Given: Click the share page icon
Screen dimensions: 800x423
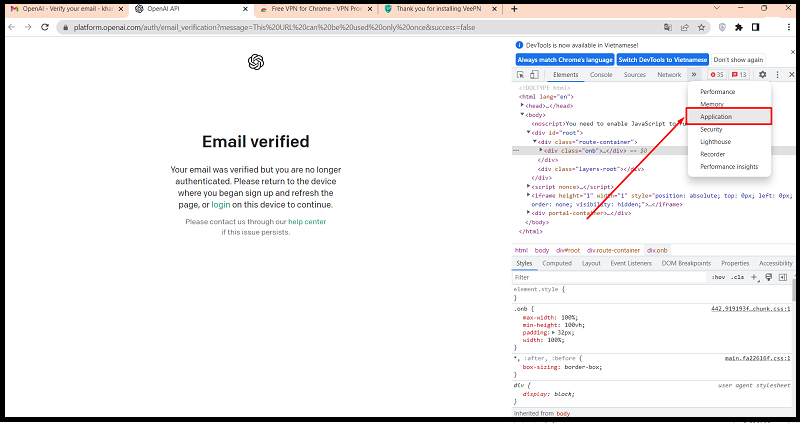Looking at the screenshot, I should [x=685, y=28].
